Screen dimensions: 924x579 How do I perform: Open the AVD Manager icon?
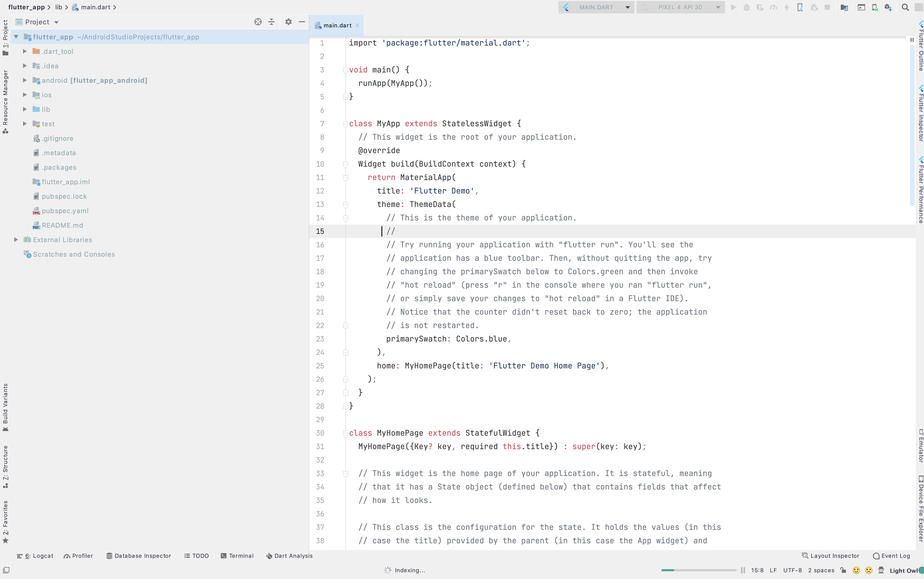tap(875, 7)
